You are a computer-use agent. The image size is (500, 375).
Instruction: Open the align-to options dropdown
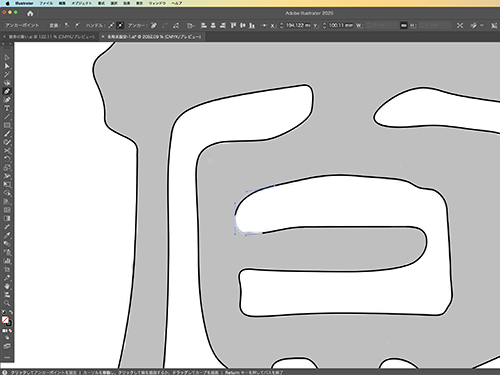coord(191,25)
